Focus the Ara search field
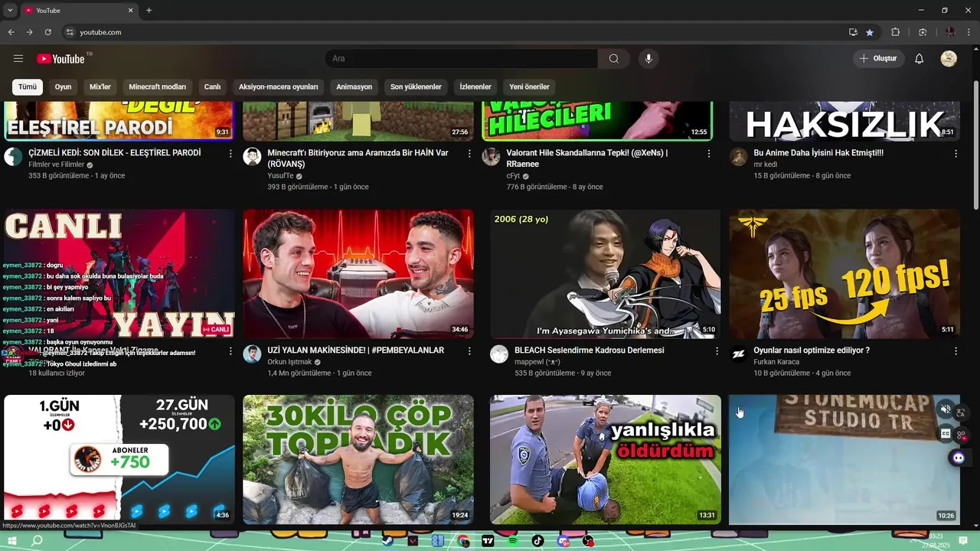The height and width of the screenshot is (551, 980). [462, 59]
